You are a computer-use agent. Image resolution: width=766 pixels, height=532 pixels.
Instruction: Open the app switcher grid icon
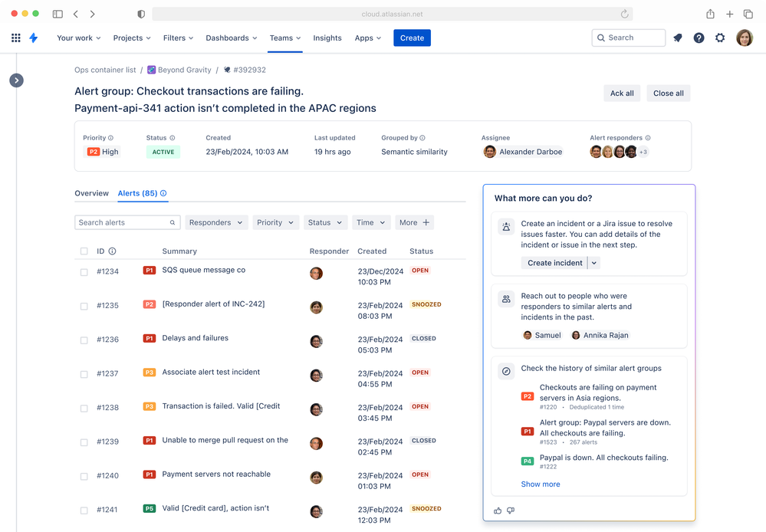[x=15, y=38]
